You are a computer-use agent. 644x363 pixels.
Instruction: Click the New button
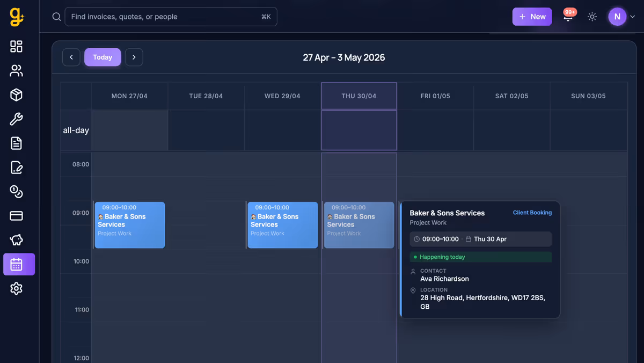click(x=532, y=17)
